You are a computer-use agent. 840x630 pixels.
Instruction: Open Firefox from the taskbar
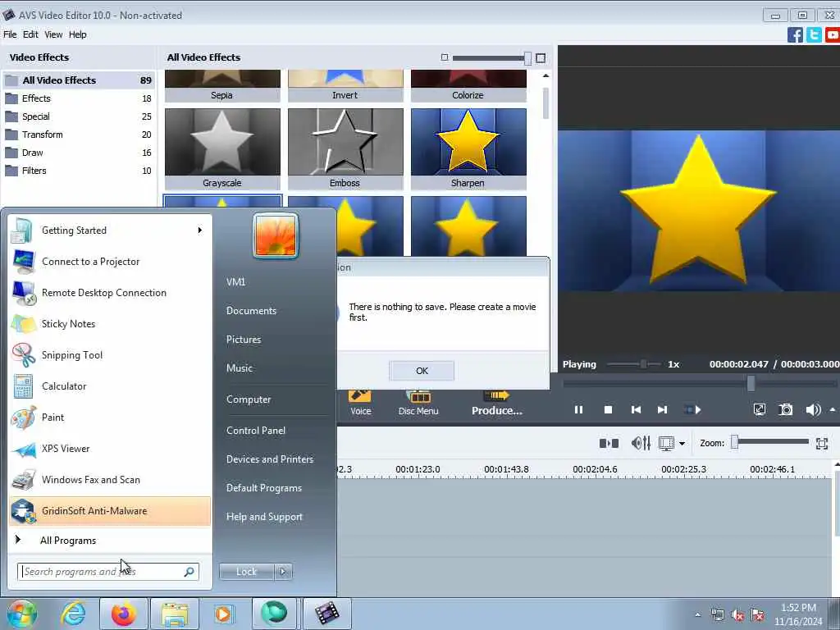tap(123, 614)
